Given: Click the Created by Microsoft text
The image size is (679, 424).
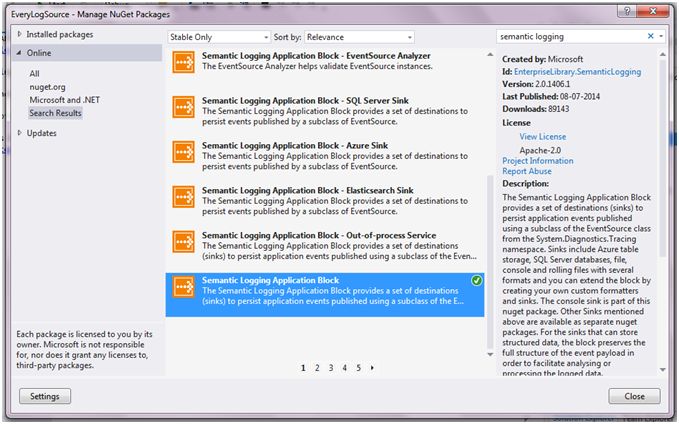Looking at the screenshot, I should (543, 59).
